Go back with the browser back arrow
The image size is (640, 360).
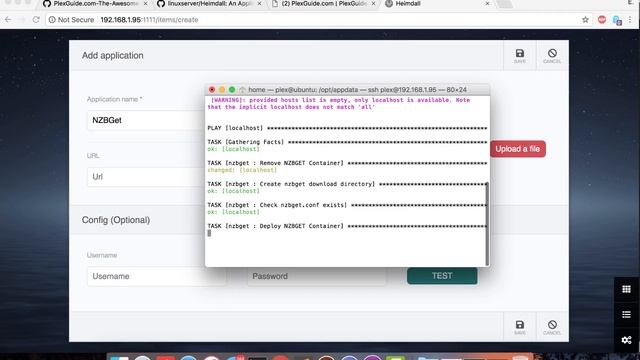coord(8,20)
